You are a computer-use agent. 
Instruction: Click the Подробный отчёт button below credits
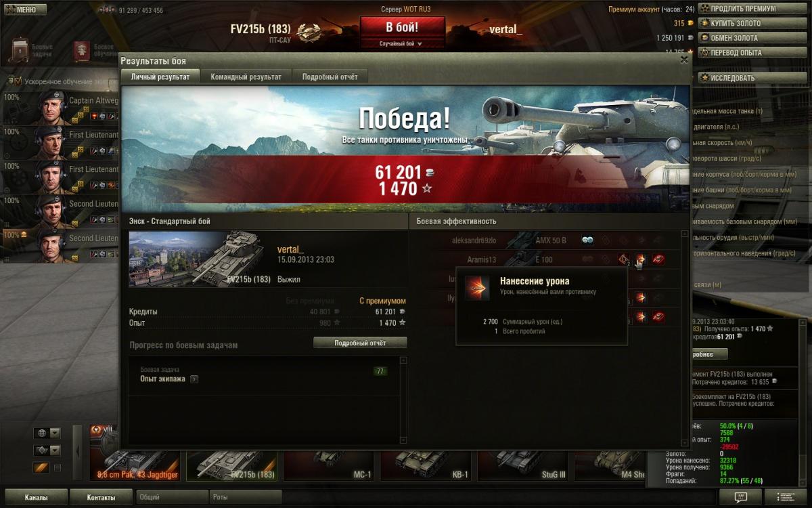(360, 343)
